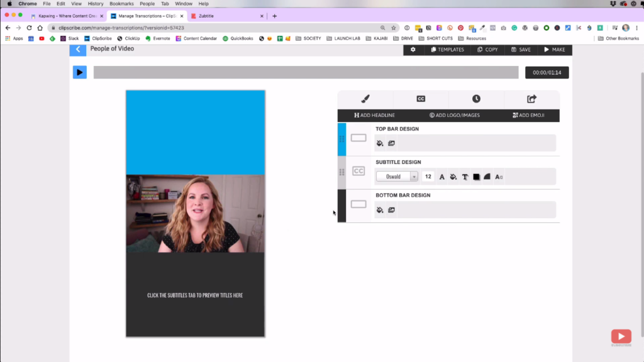Open the Slack bookmark
The width and height of the screenshot is (644, 362).
[x=69, y=38]
